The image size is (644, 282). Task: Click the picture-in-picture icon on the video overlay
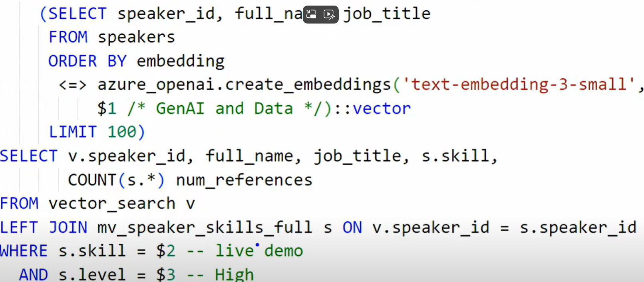tap(311, 15)
